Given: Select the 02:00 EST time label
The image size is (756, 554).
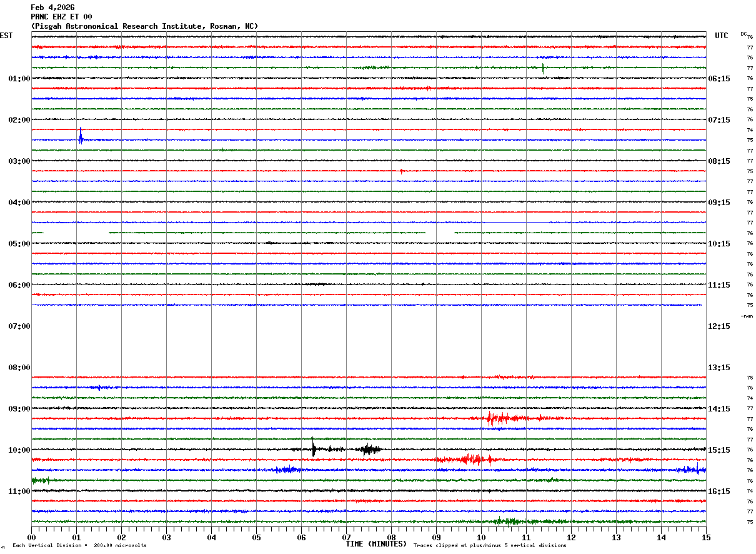Looking at the screenshot, I should tap(19, 119).
